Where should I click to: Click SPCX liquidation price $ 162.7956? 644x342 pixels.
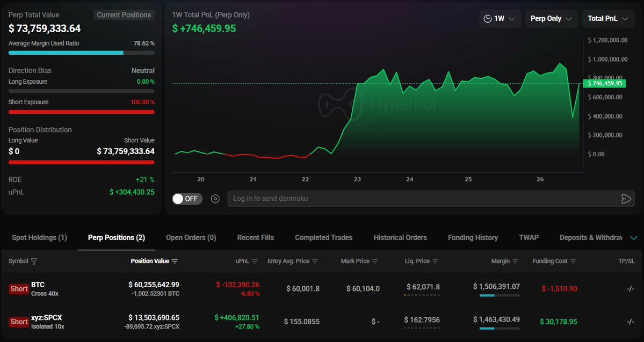point(422,319)
